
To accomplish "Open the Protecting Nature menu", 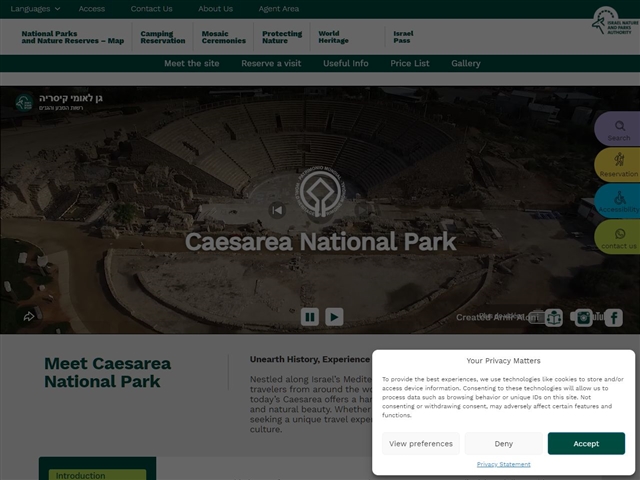I will coord(282,37).
